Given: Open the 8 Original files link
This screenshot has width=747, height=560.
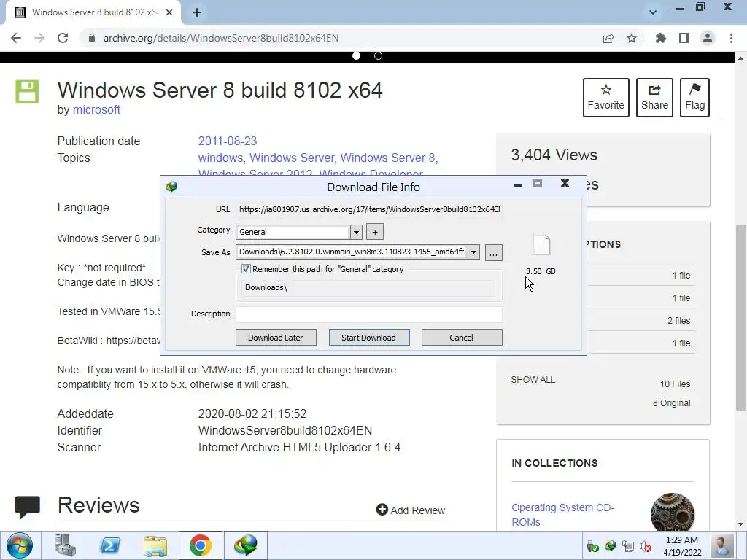Looking at the screenshot, I should [x=671, y=402].
